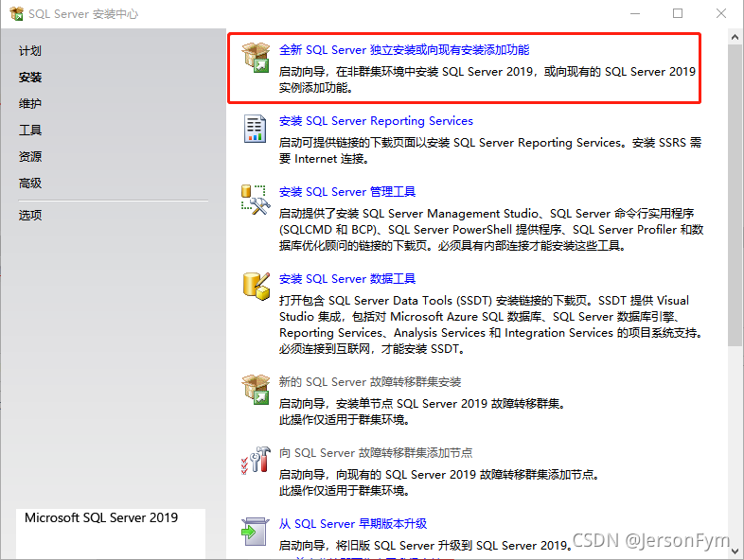Click the description text starting 启动向导，在非群集环境中安装
744x560 pixels.
click(487, 79)
